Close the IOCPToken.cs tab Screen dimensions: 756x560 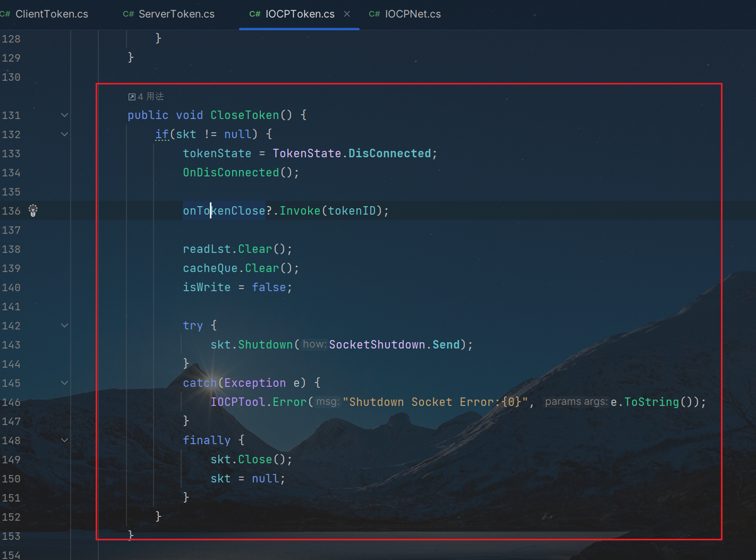tap(347, 14)
